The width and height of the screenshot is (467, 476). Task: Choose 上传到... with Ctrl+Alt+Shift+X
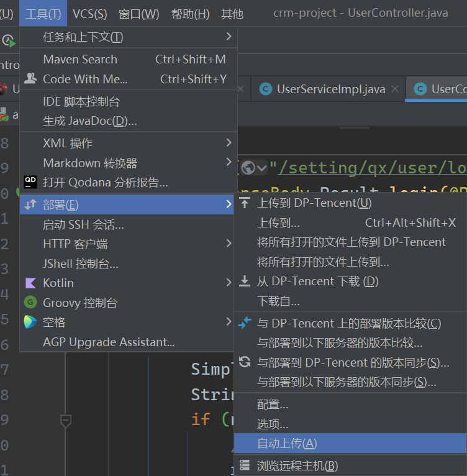tap(350, 223)
